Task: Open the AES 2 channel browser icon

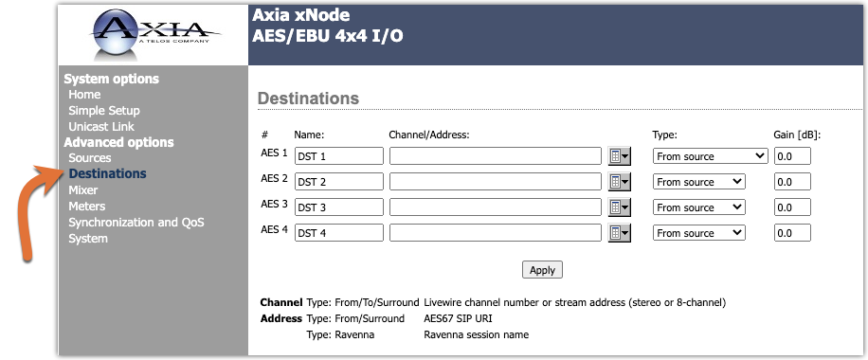Action: [620, 182]
